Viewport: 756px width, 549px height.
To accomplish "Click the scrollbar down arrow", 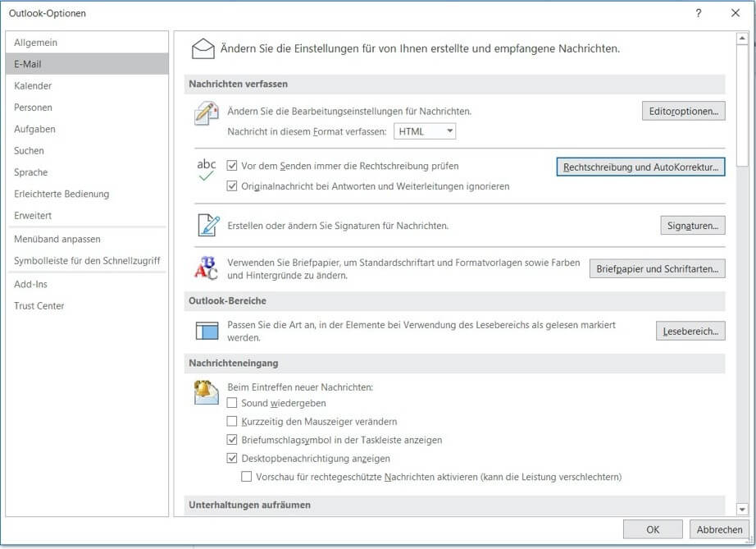I will pyautogui.click(x=742, y=509).
